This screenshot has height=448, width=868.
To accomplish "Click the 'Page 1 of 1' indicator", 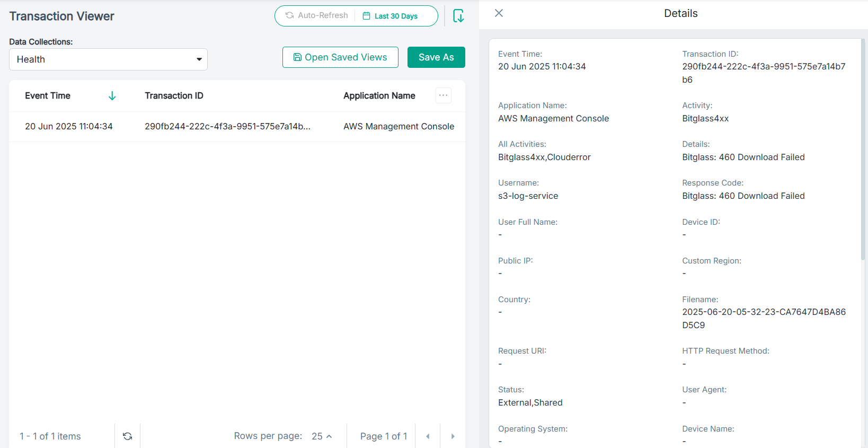I will point(384,436).
